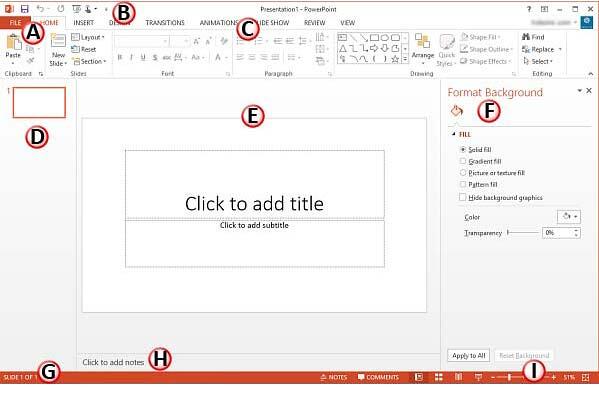
Task: Click the Save icon in Quick Access Toolbar
Action: (24, 9)
